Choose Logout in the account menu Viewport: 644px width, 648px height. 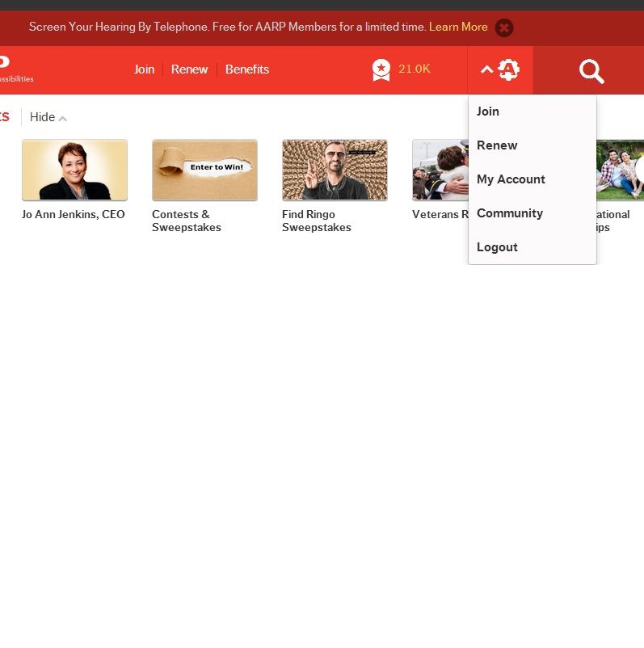pyautogui.click(x=497, y=247)
